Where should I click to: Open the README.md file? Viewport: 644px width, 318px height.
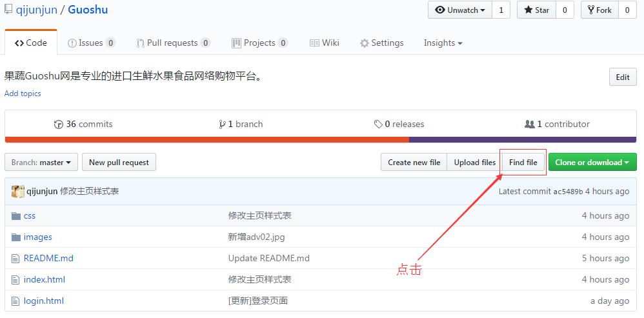click(48, 259)
